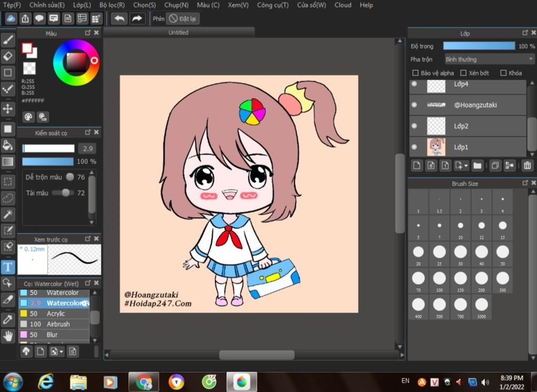Screen dimensions: 537x392
Task: Delete the selected layer with the trash icon
Action: [x=527, y=166]
